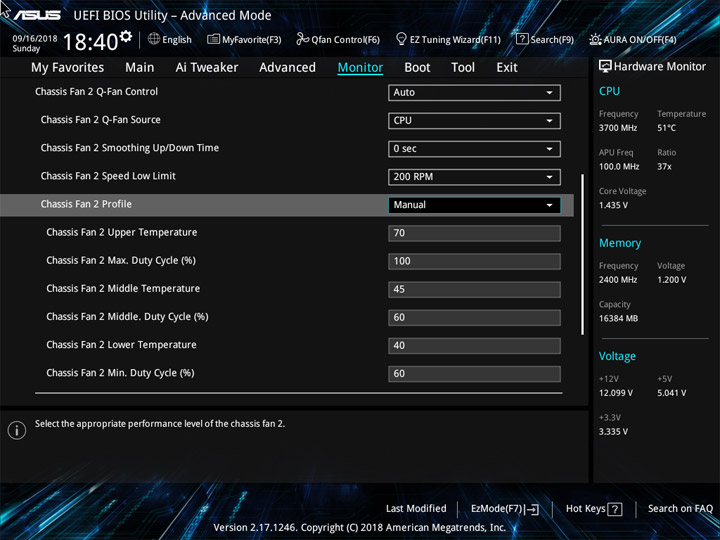Screen dimensions: 720x540
Task: Switch to the Main tab
Action: pos(140,68)
